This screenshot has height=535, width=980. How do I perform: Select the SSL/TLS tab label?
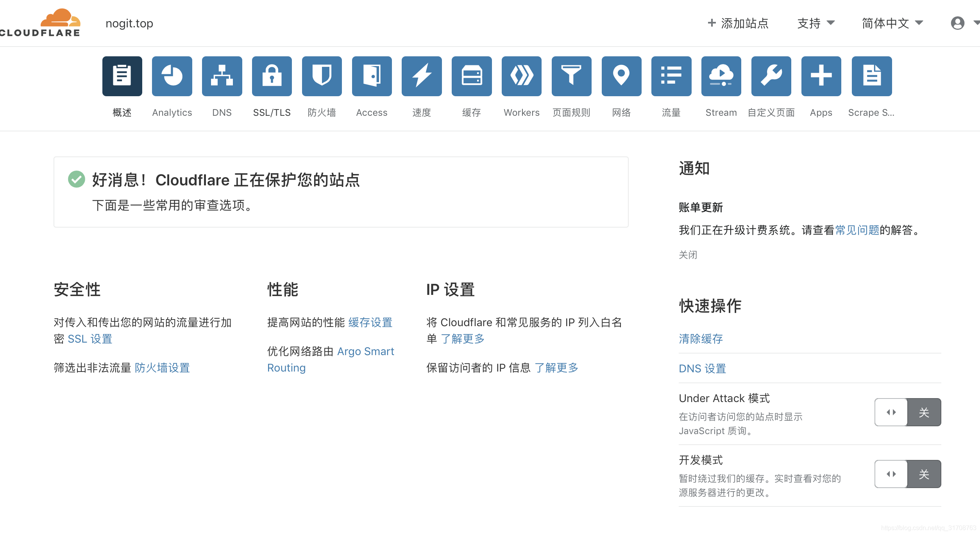click(272, 113)
